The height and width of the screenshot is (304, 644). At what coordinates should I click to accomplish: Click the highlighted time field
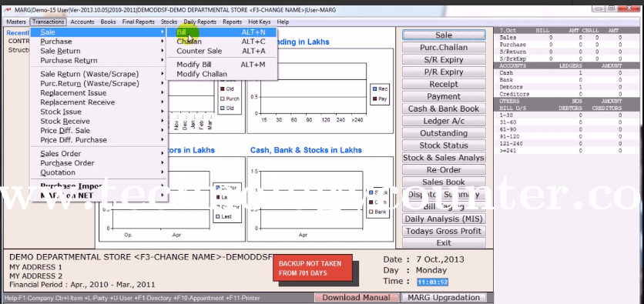[x=432, y=282]
